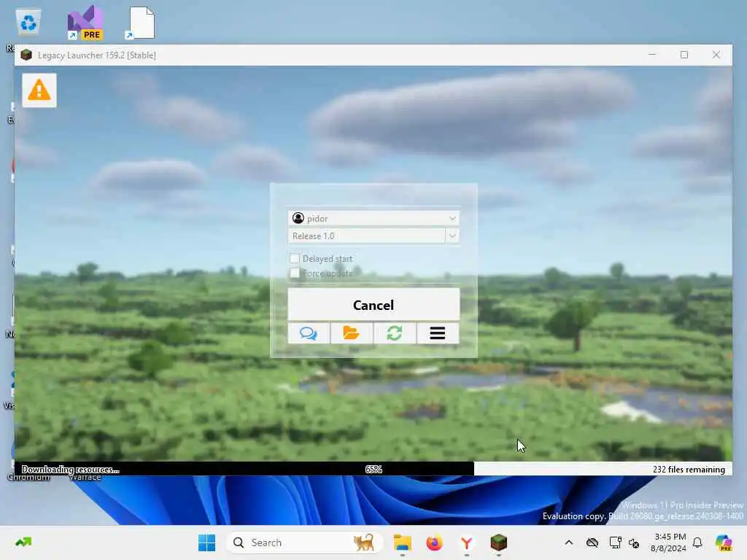
Task: Click the Legacy Launcher title bar block icon
Action: (x=26, y=55)
